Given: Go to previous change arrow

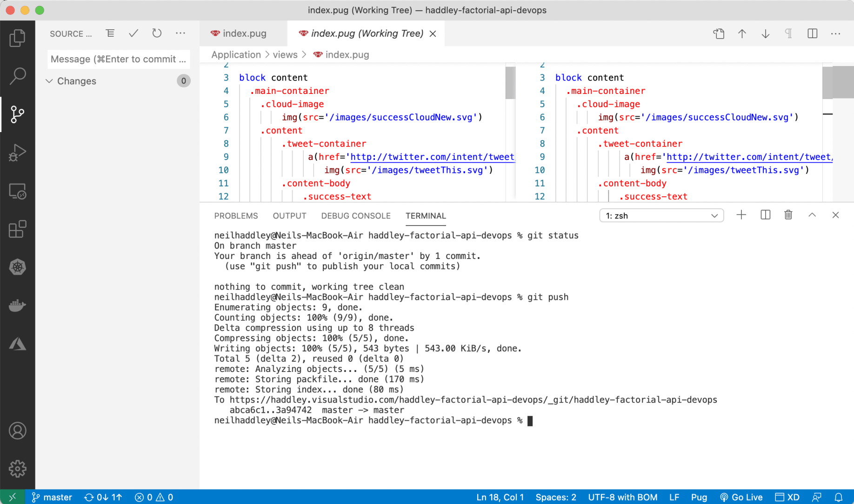Looking at the screenshot, I should click(742, 33).
